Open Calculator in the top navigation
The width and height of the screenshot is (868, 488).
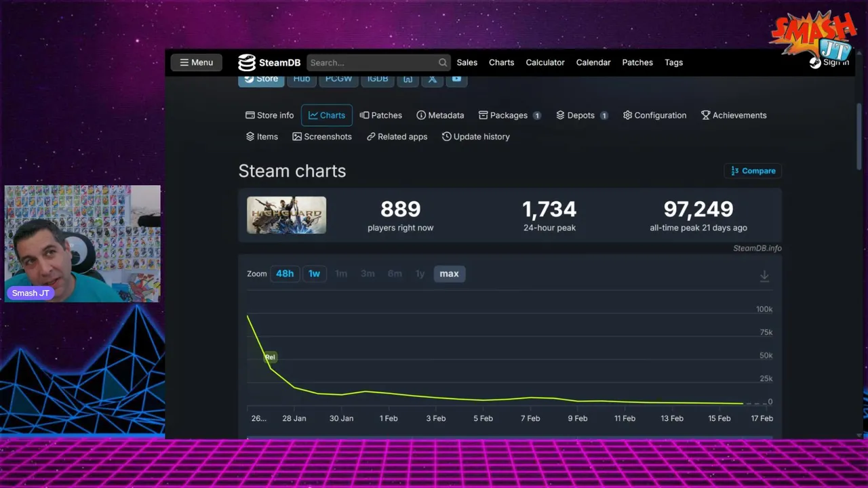click(545, 62)
